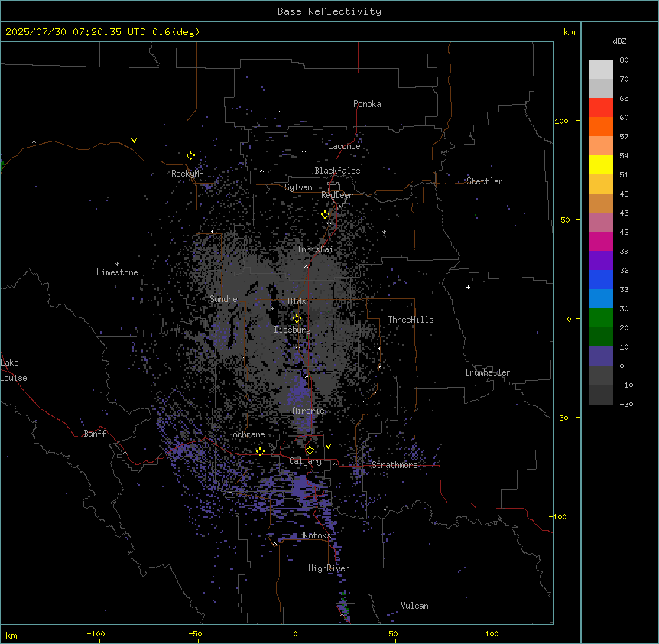The width and height of the screenshot is (659, 644).
Task: Click the white asterisk marker east of Innisfail
Action: point(384,233)
